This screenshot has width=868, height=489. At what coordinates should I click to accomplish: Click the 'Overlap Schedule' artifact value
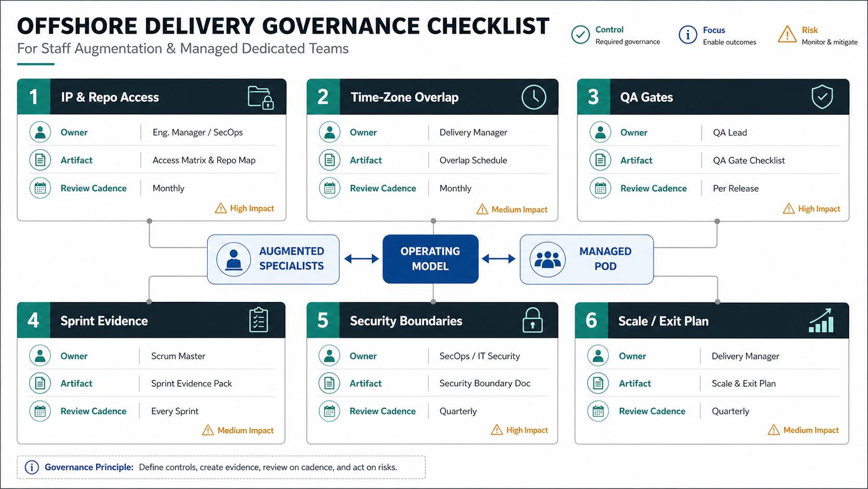473,160
